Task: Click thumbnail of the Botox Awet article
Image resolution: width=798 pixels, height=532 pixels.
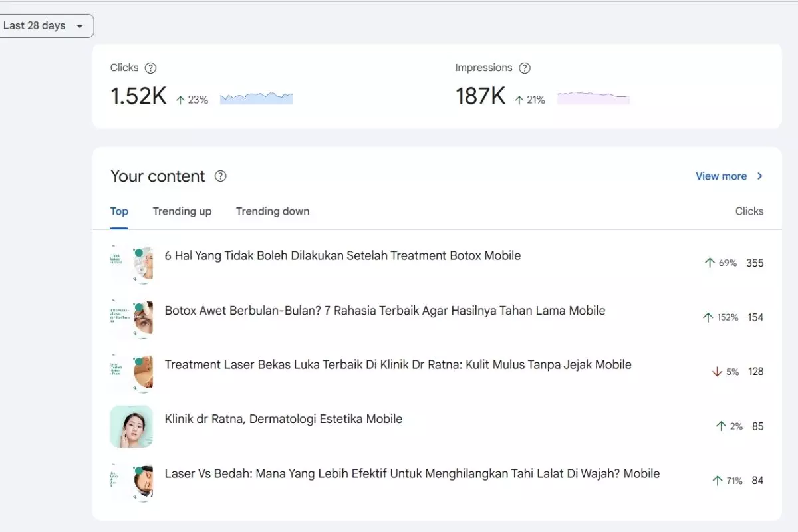Action: 132,318
